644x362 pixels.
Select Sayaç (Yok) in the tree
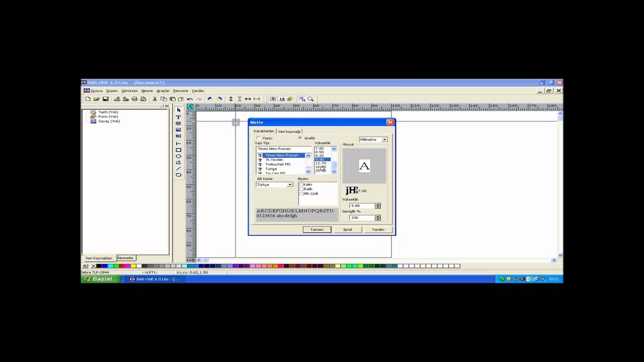point(109,121)
